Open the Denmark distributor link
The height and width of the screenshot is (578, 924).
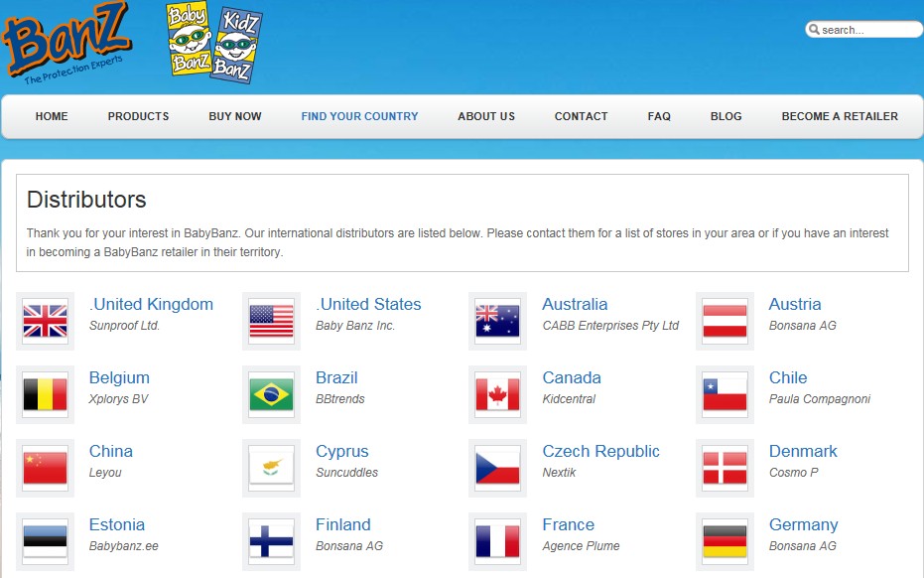(x=802, y=451)
